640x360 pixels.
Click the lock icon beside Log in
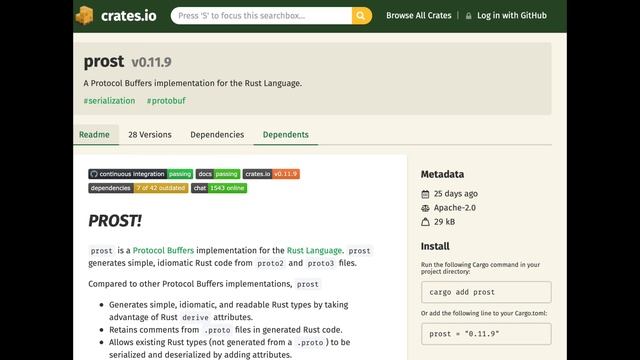(x=469, y=16)
